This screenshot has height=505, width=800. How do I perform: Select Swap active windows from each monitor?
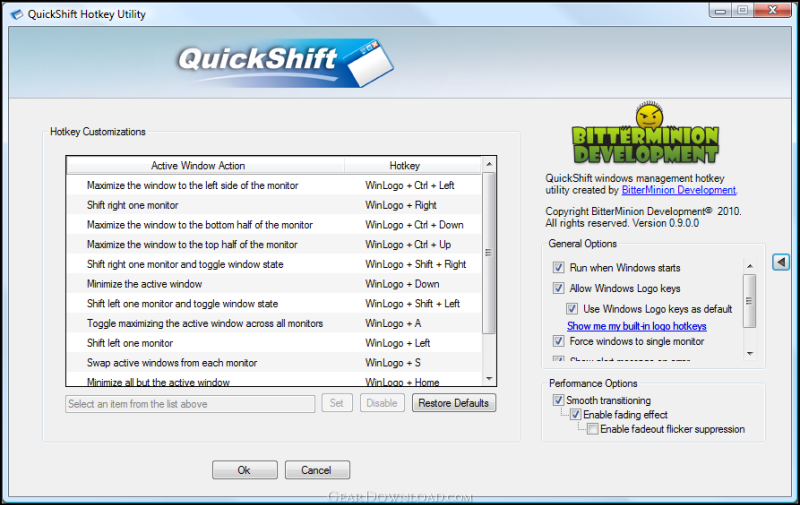click(x=274, y=363)
